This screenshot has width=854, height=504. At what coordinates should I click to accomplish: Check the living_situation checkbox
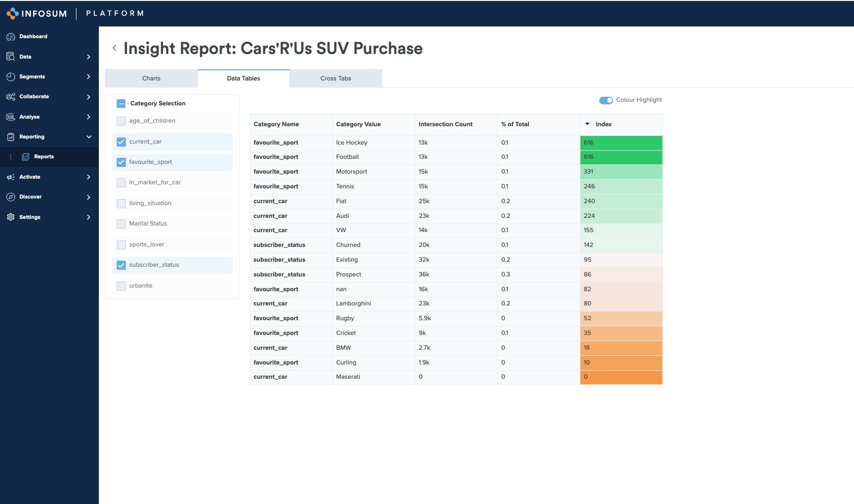click(x=121, y=204)
